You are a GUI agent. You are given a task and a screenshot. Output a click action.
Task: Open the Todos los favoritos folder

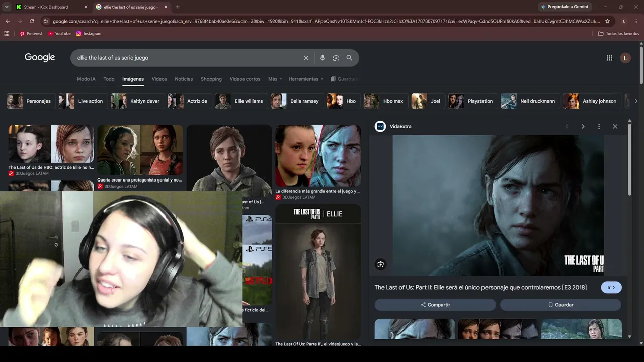[x=618, y=34]
